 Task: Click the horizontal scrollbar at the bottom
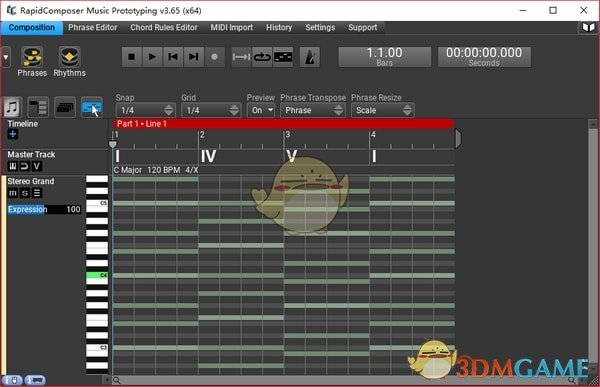[x=344, y=380]
